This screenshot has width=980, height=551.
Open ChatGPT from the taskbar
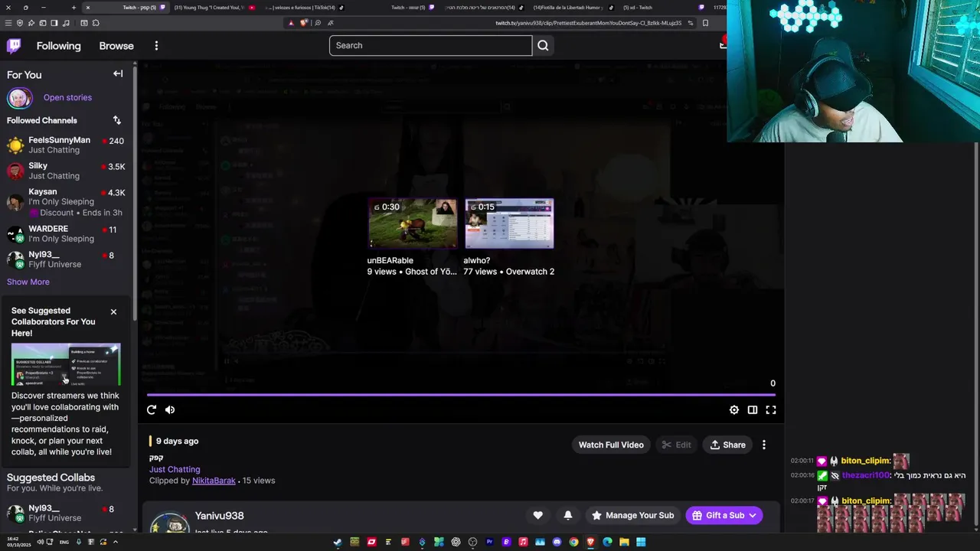point(456,542)
